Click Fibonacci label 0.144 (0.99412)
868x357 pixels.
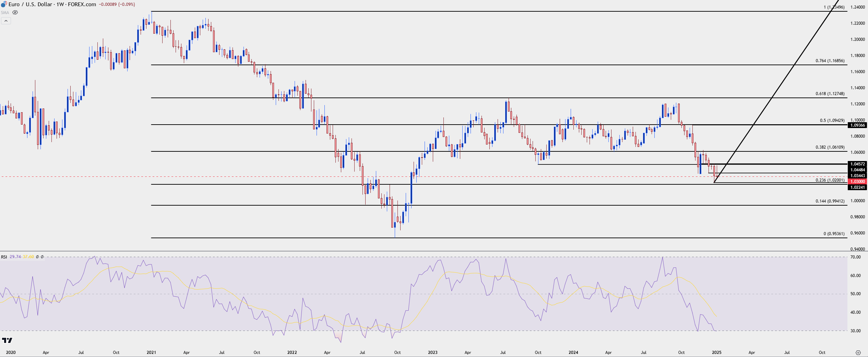click(x=830, y=201)
